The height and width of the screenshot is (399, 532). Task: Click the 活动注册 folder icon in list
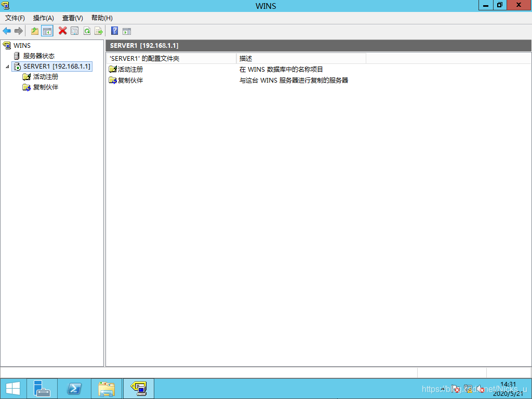(x=113, y=69)
